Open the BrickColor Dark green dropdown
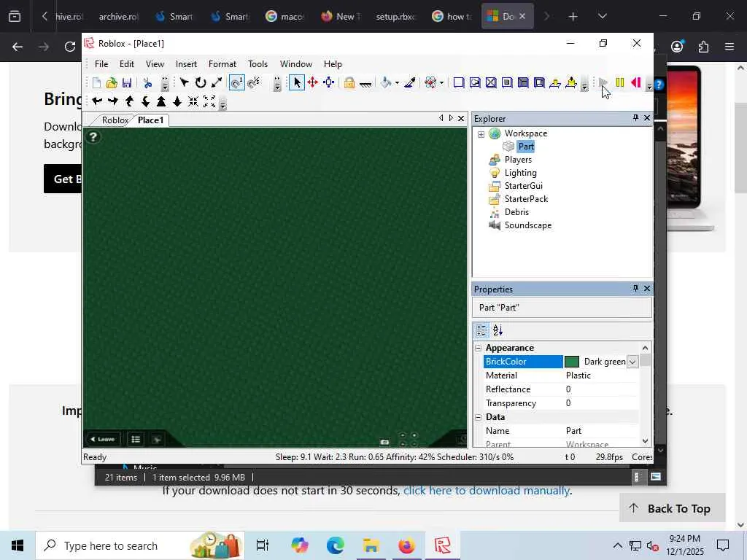747x560 pixels. pyautogui.click(x=632, y=362)
